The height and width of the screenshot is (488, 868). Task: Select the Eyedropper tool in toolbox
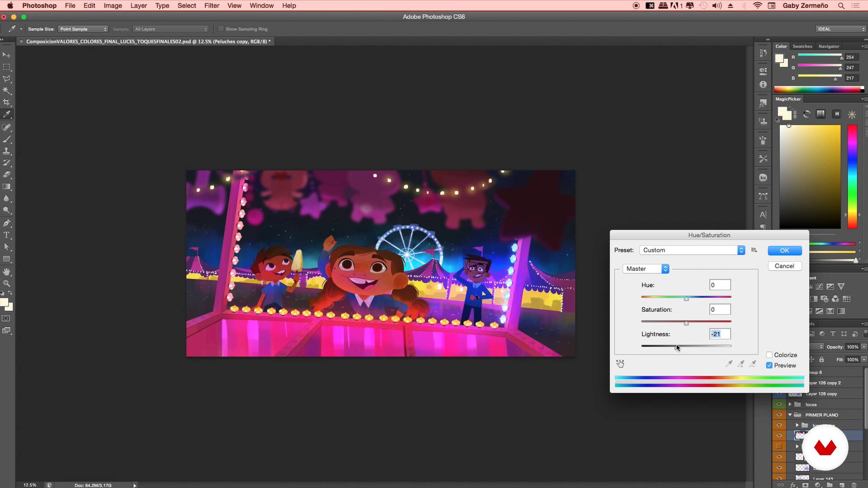click(x=7, y=114)
